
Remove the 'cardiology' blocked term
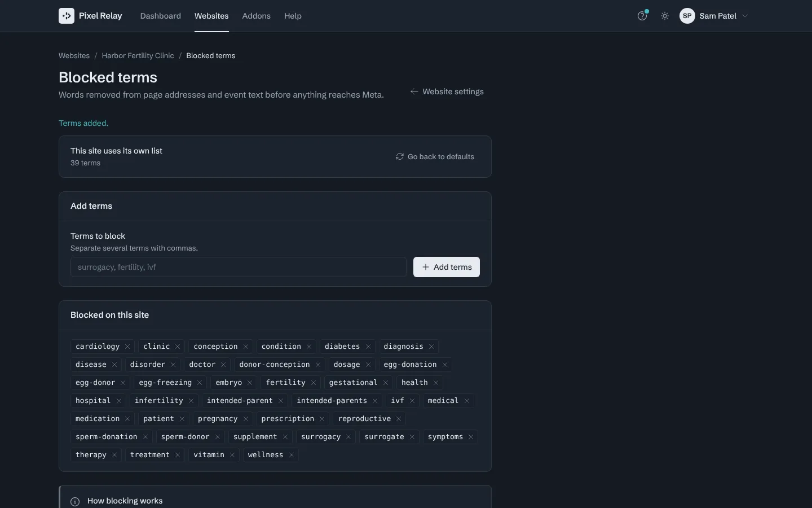click(127, 347)
